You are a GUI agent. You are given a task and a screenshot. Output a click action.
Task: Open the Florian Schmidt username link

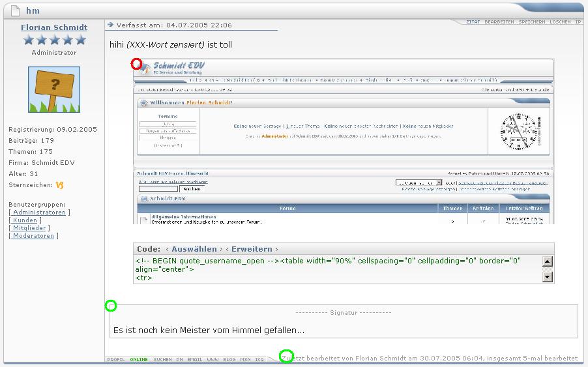click(54, 27)
